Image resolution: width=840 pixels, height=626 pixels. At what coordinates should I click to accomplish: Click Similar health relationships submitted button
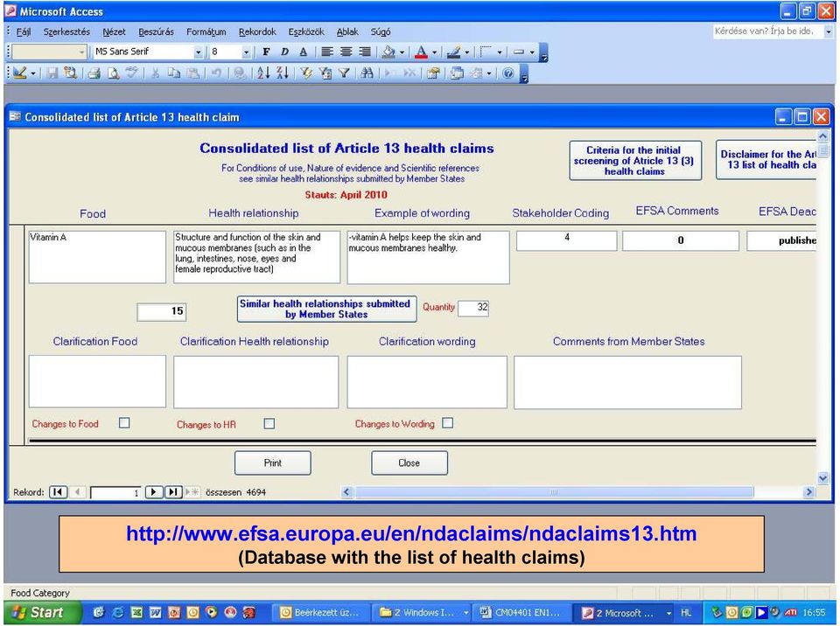coord(326,309)
